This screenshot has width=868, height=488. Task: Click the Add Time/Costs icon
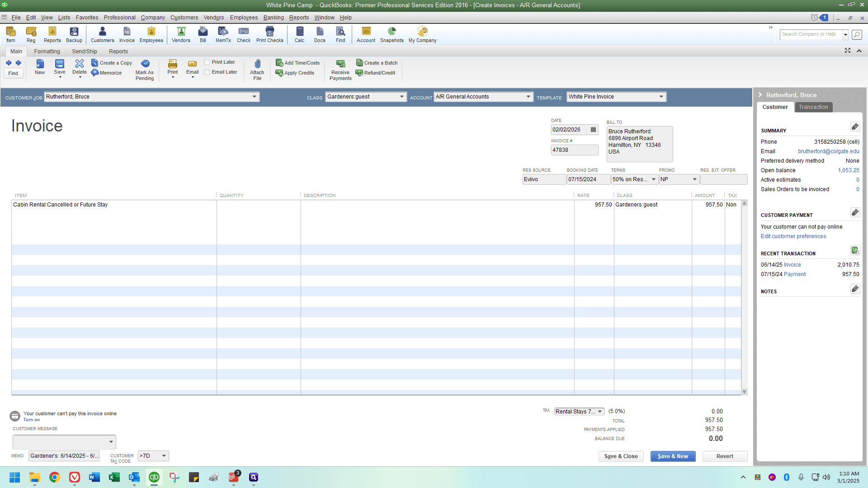click(297, 63)
